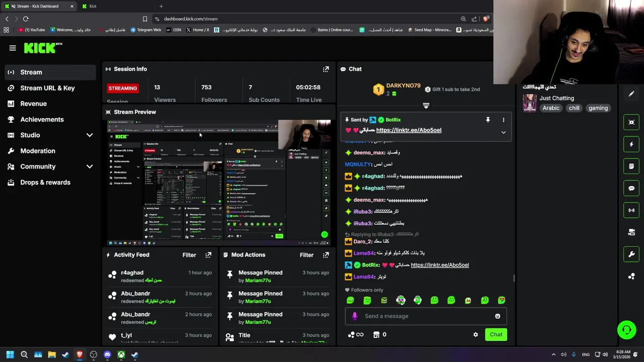The image size is (644, 362).
Task: Open the green headset support bubble
Action: (x=626, y=330)
